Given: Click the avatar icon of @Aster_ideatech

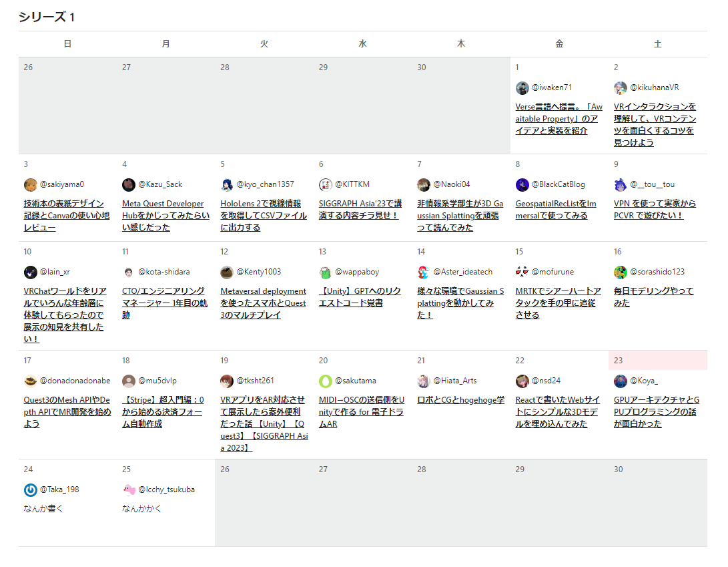Looking at the screenshot, I should tap(424, 272).
